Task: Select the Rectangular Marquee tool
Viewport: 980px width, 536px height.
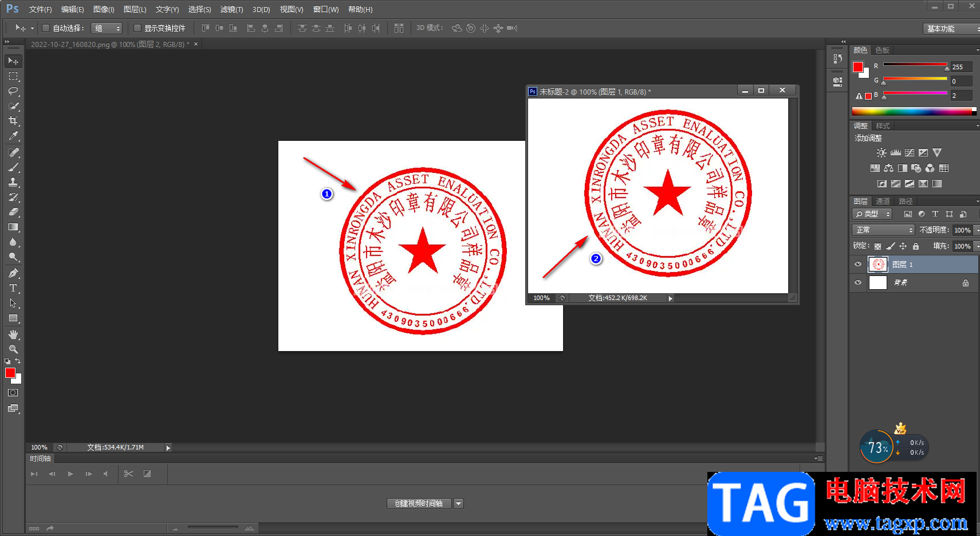Action: pyautogui.click(x=13, y=76)
